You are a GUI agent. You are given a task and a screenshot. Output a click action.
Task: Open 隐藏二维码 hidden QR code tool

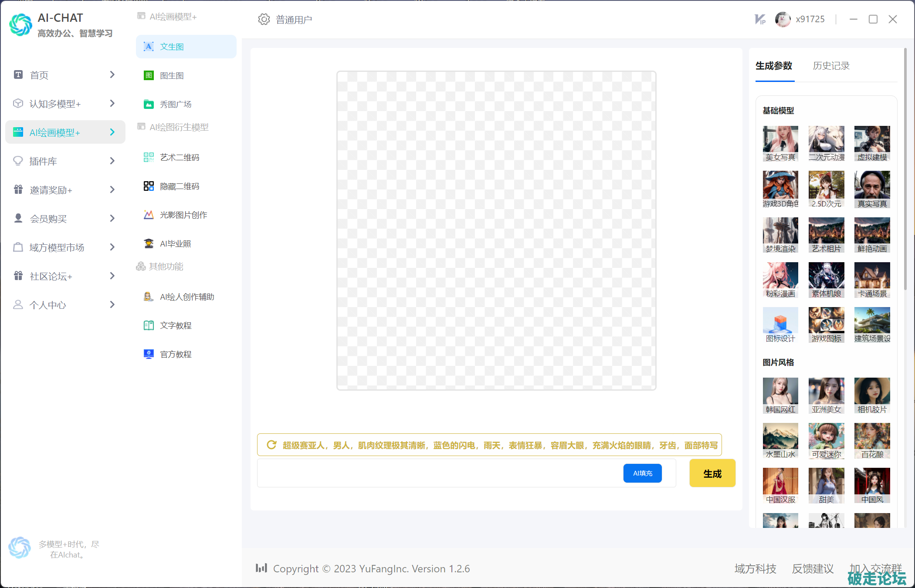pyautogui.click(x=179, y=186)
